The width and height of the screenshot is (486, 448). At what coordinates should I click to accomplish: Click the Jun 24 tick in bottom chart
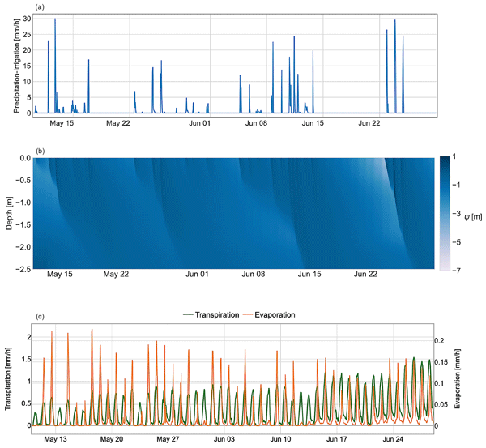[394, 437]
